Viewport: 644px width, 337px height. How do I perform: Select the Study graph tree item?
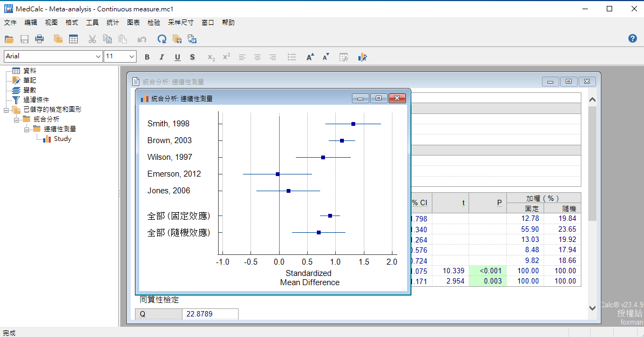click(62, 139)
